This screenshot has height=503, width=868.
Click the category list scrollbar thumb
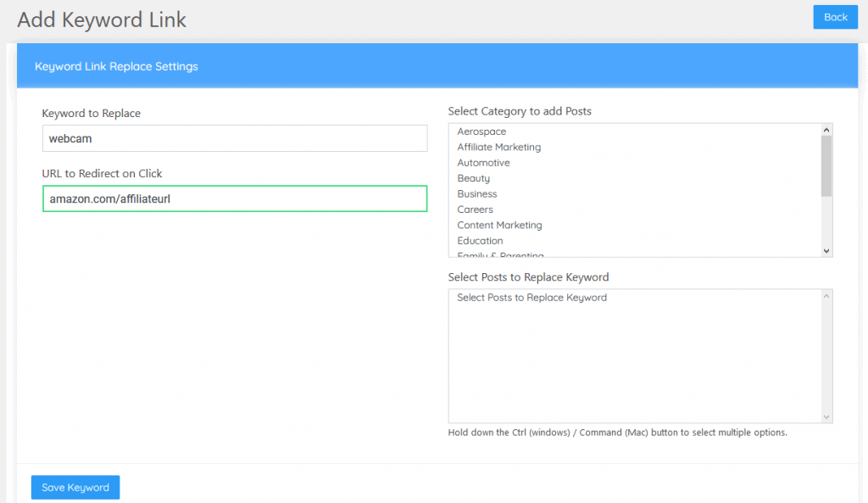(826, 165)
